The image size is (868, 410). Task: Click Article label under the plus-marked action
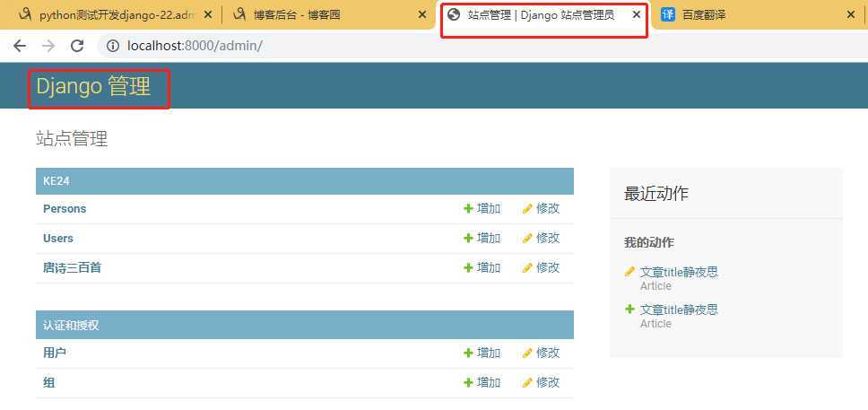coord(655,324)
